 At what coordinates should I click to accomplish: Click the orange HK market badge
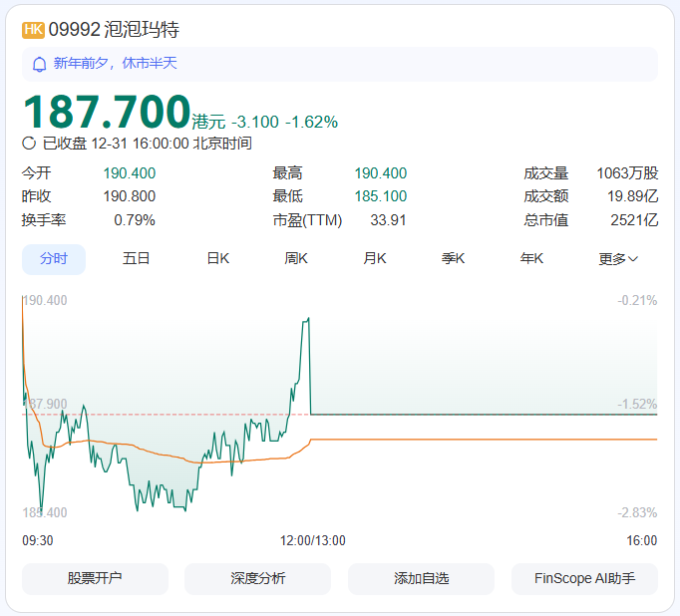[x=33, y=30]
